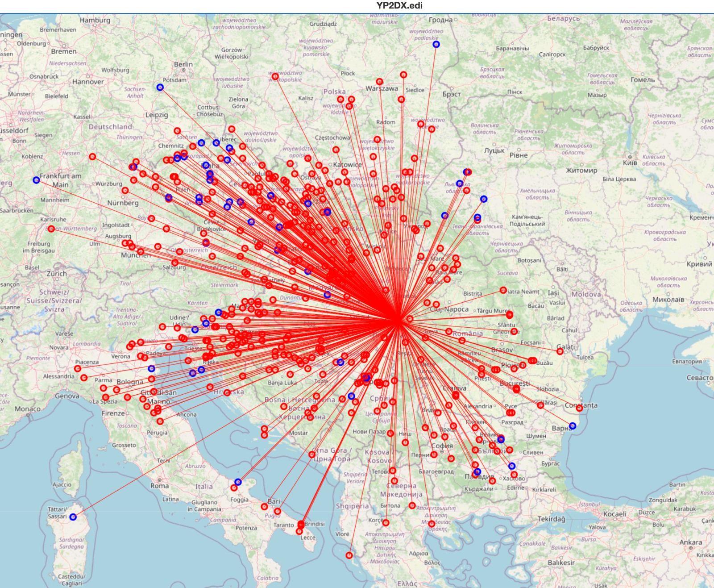Click the Ankara city label on map
Viewport: 714px width, 588px height.
pos(690,542)
